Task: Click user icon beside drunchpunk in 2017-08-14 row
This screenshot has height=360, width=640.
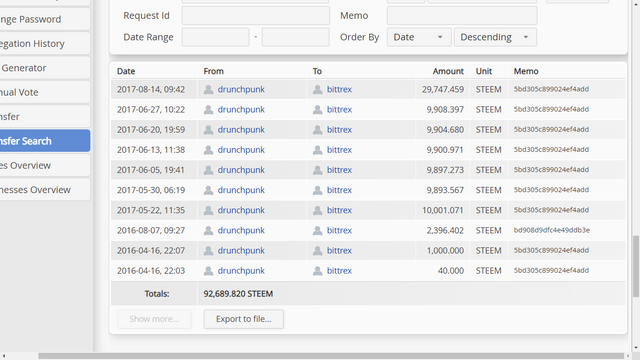Action: [208, 89]
